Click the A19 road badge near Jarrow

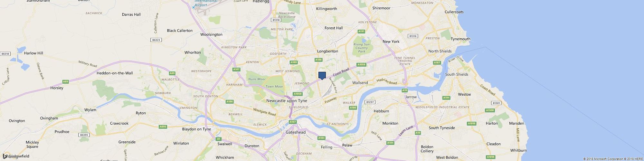(405, 90)
